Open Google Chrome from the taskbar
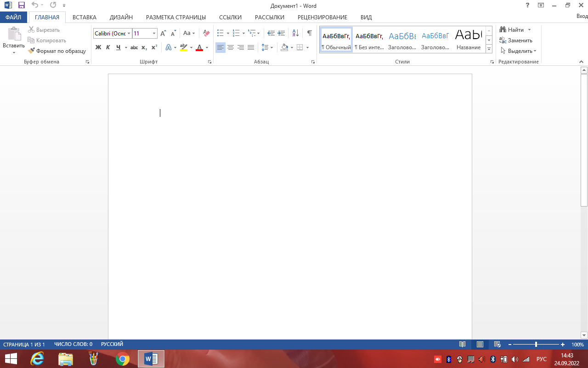Viewport: 588px width, 368px height. [x=123, y=359]
